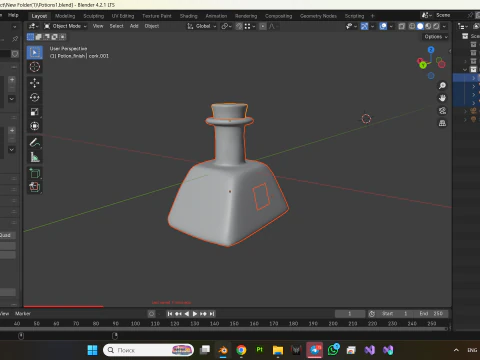The width and height of the screenshot is (480, 360).
Task: Toggle proportional editing
Action: tap(263, 26)
